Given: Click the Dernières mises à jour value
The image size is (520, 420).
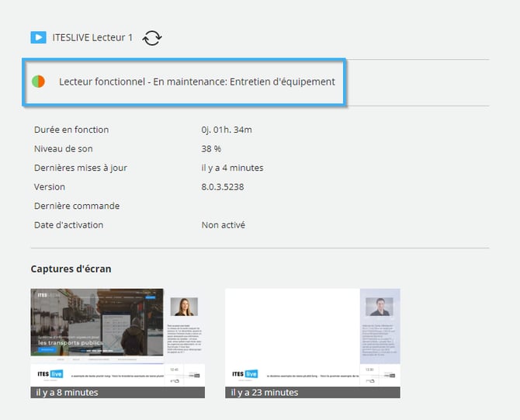Looking at the screenshot, I should tap(232, 168).
